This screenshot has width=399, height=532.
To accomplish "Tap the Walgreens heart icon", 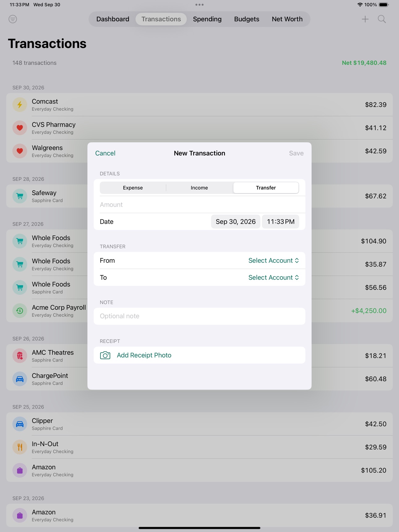I will coord(20,151).
